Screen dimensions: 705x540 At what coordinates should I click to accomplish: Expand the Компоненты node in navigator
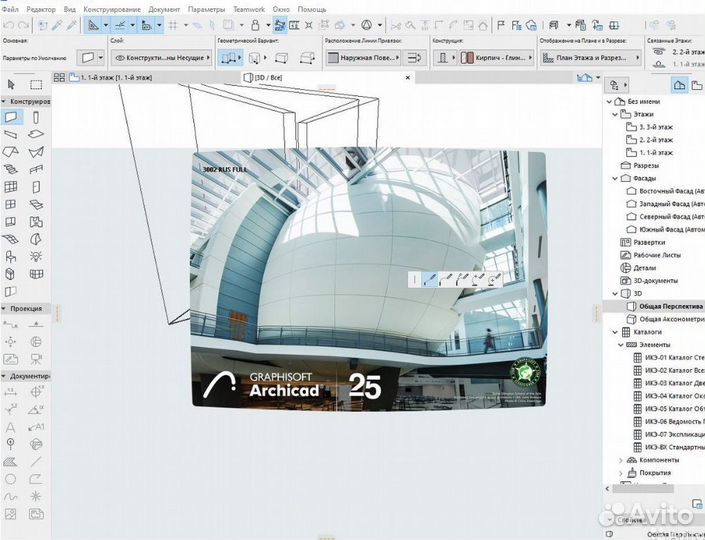pos(620,460)
